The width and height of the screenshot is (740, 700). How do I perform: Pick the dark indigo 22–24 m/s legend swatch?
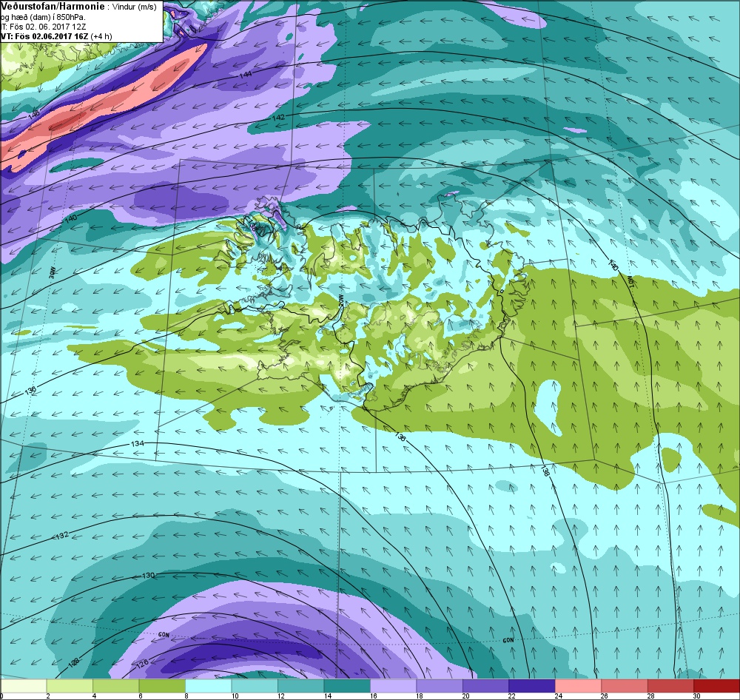point(532,686)
